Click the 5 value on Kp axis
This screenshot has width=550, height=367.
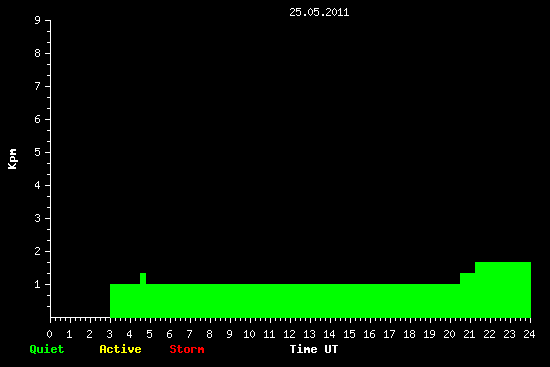click(38, 152)
